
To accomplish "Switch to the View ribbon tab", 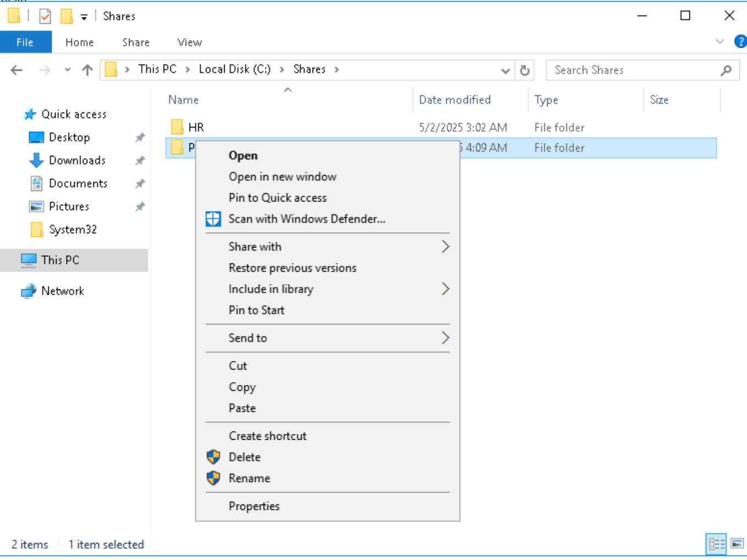I will tap(189, 42).
